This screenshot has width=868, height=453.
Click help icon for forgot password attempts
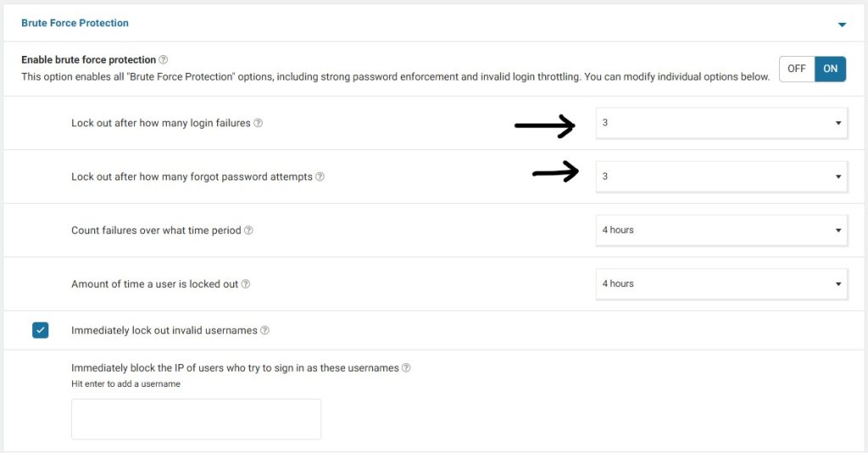coord(320,177)
